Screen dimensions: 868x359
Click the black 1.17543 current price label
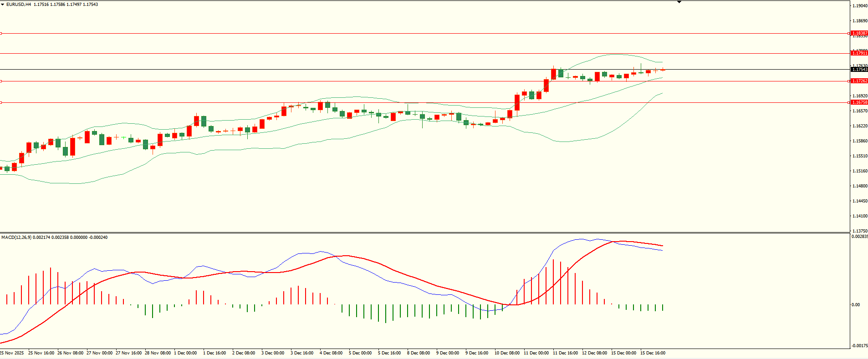tap(859, 70)
